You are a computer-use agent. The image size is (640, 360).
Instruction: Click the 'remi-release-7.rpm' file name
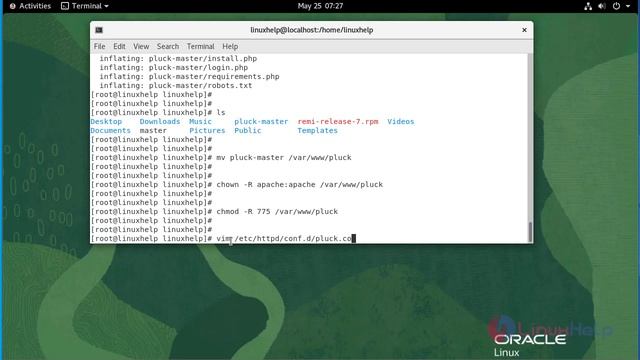(x=338, y=122)
